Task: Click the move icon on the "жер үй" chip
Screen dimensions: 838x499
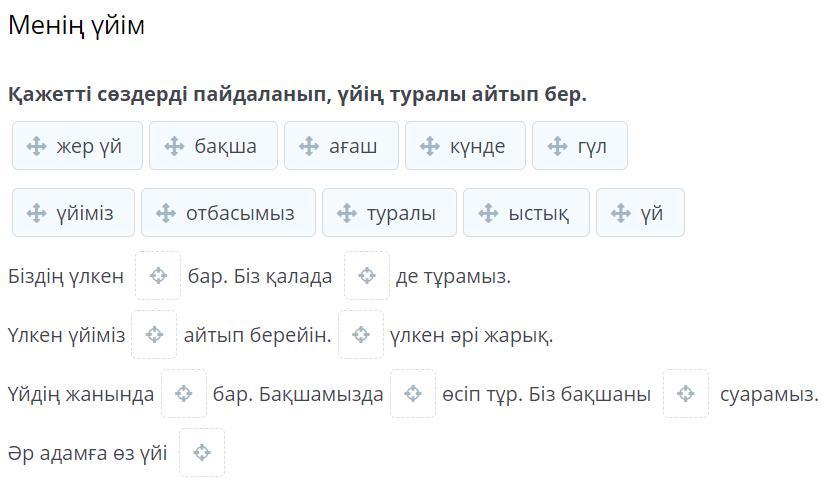Action: 37,146
